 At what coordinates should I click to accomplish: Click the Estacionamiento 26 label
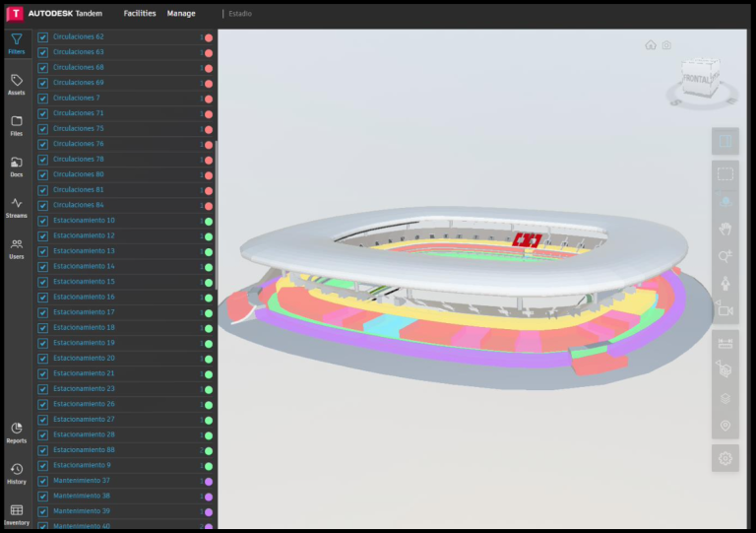click(84, 404)
